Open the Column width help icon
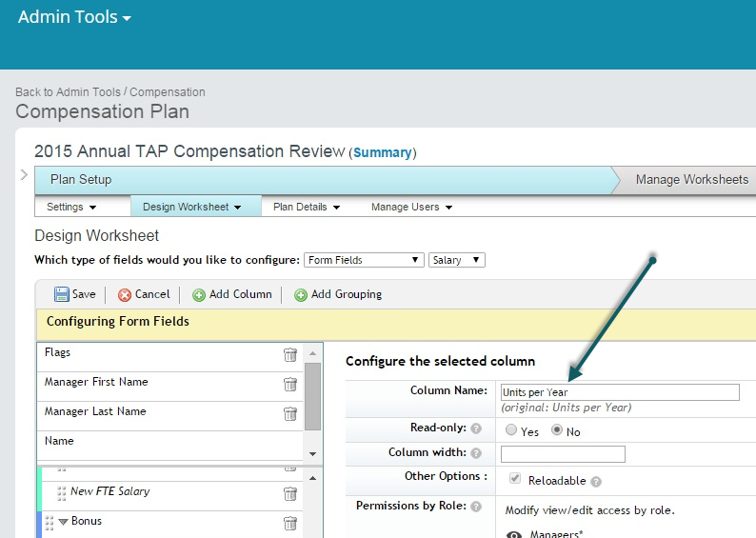Viewport: 756px width, 538px height. point(476,453)
